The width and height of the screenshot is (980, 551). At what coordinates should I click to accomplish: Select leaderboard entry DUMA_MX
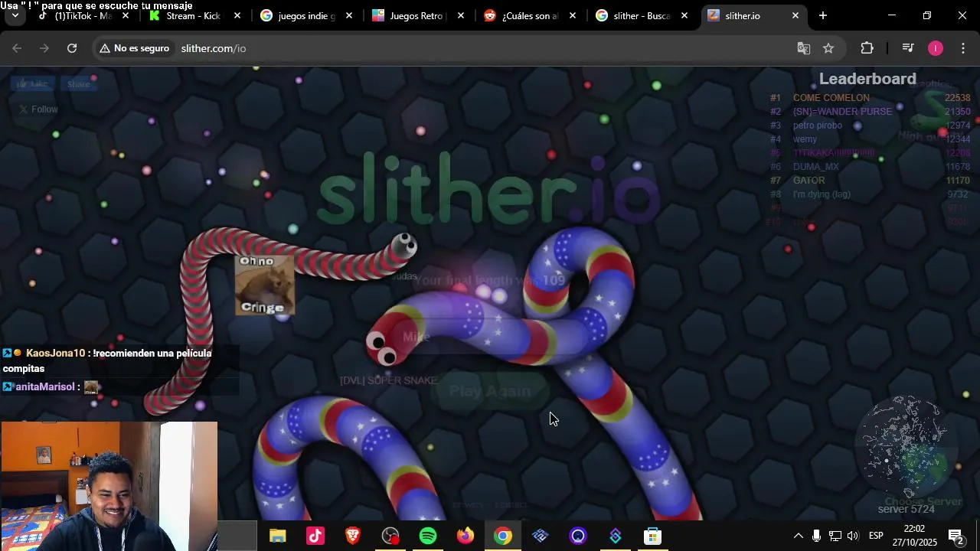pyautogui.click(x=871, y=167)
